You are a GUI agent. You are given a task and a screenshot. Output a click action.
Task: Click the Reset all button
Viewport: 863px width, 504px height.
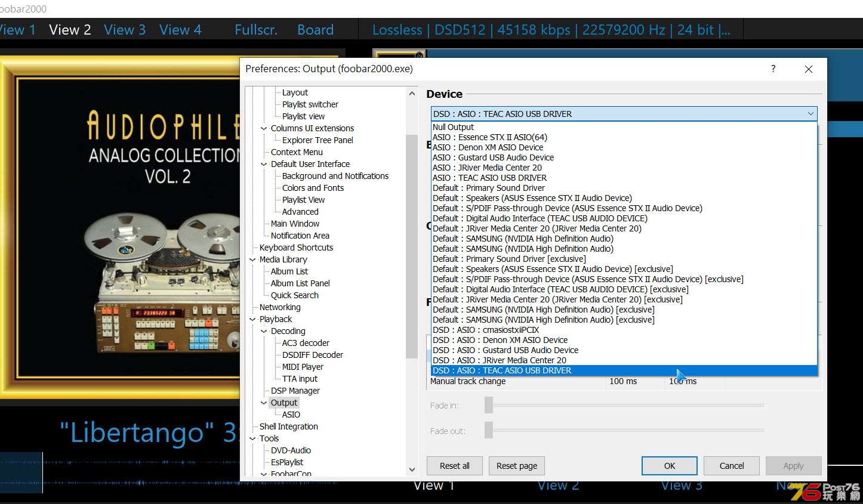pos(455,466)
